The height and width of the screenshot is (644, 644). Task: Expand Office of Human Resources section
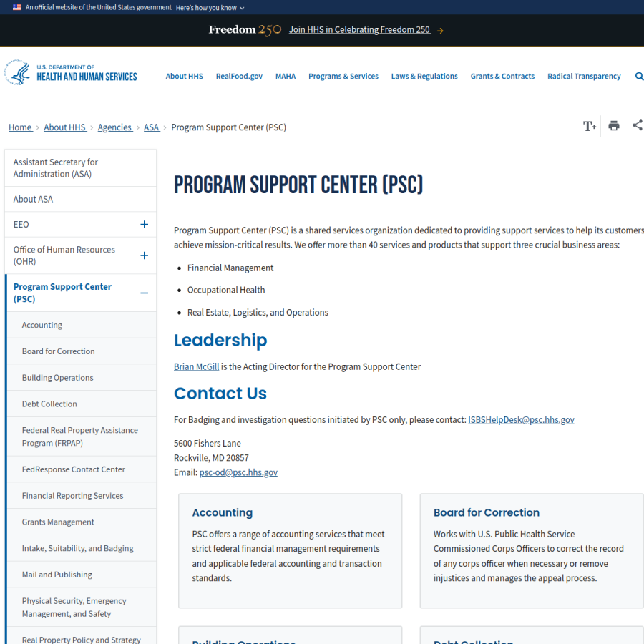tap(144, 256)
